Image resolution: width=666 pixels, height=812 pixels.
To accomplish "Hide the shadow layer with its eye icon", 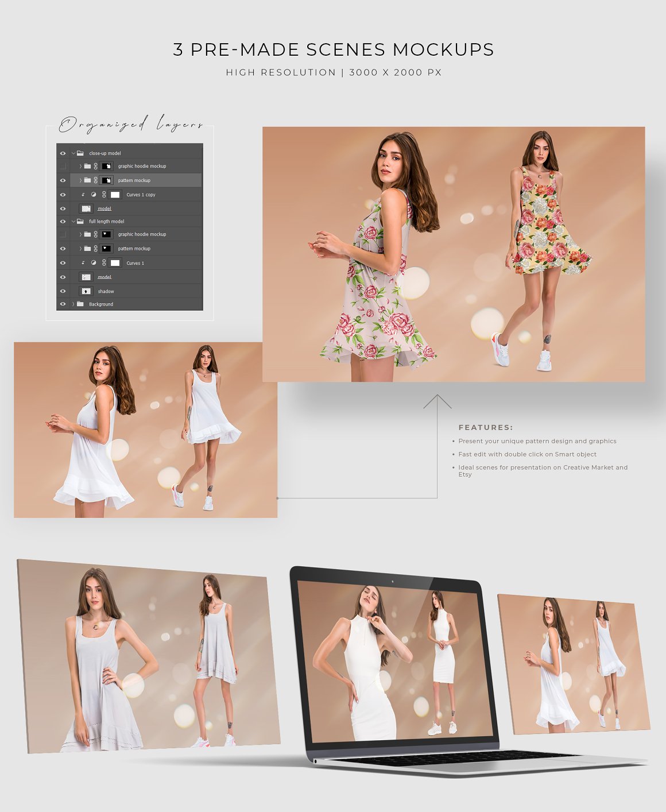I will (x=63, y=291).
